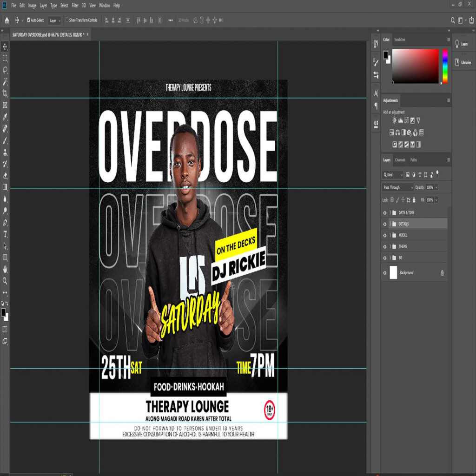This screenshot has width=476, height=476.
Task: Switch to the Channels tab
Action: [400, 160]
